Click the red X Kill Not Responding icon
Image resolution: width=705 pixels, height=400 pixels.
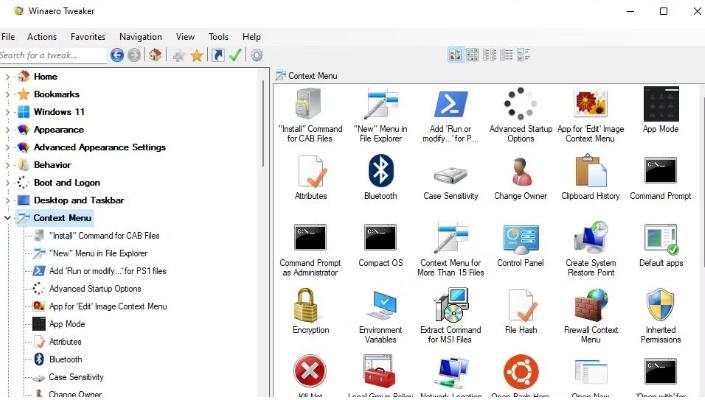[x=310, y=372]
